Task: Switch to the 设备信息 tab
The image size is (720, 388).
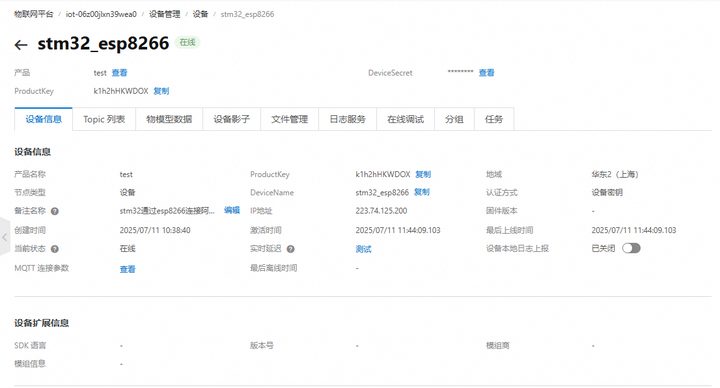Action: (x=44, y=119)
